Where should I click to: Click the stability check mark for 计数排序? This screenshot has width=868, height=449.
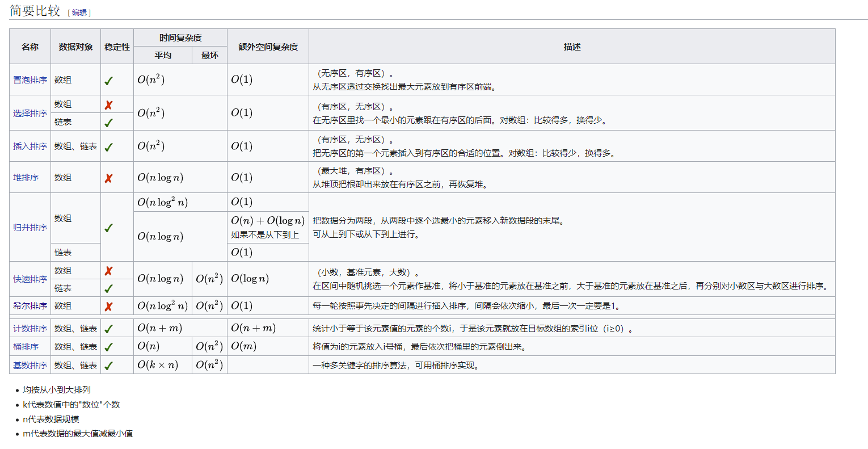(x=108, y=329)
